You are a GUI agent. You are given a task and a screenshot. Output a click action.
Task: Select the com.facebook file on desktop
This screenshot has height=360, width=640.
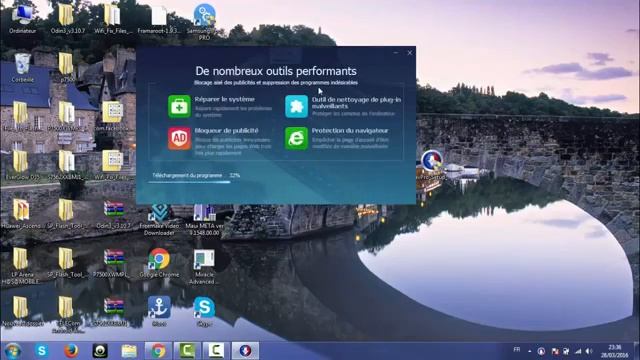click(x=112, y=116)
